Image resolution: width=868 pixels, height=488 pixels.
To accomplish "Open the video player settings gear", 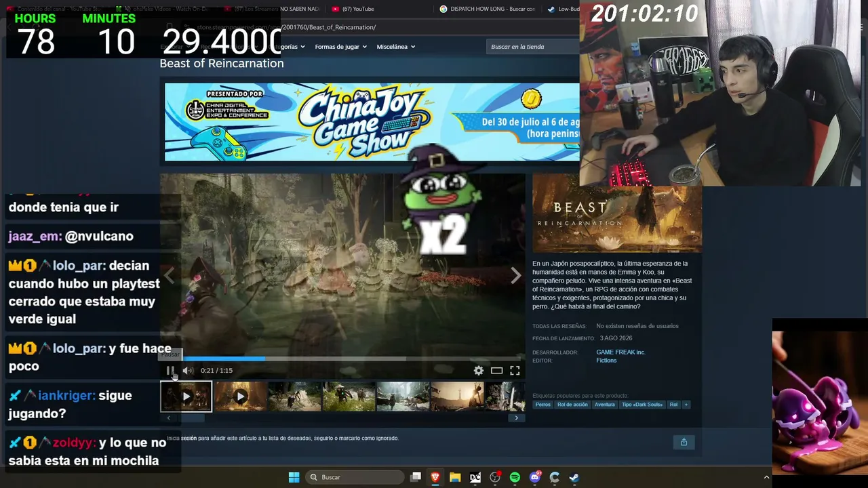I will tap(479, 370).
